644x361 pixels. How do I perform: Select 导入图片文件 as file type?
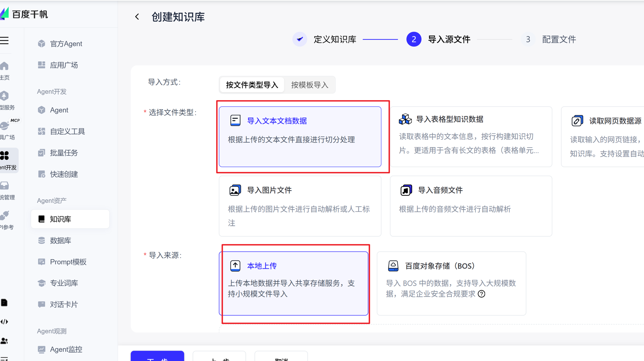[x=299, y=206]
